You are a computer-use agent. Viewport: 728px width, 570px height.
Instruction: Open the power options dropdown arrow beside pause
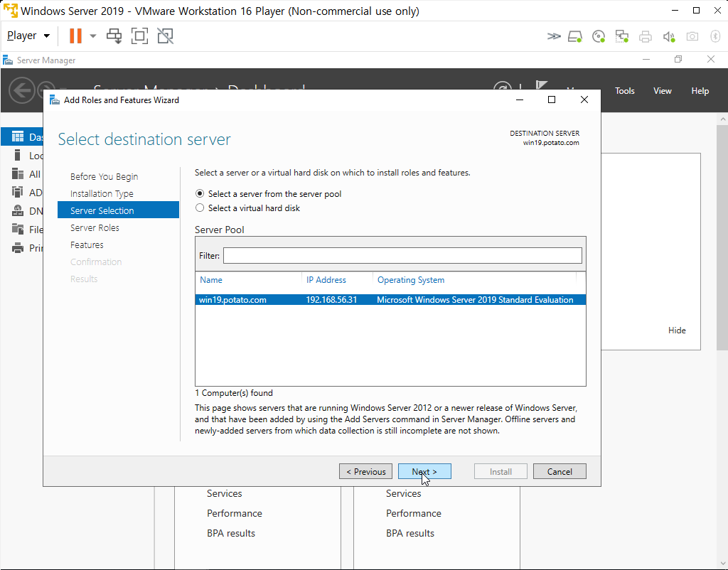pos(93,36)
